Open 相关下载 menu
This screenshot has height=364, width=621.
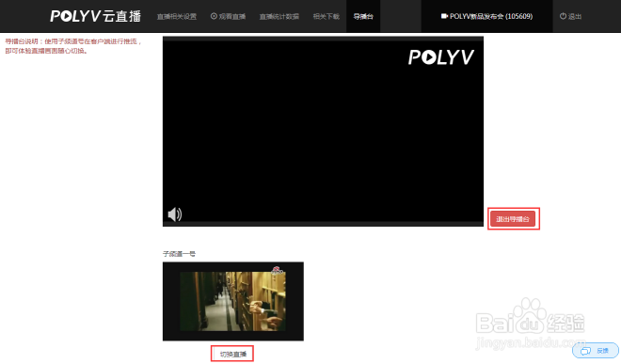(x=326, y=16)
